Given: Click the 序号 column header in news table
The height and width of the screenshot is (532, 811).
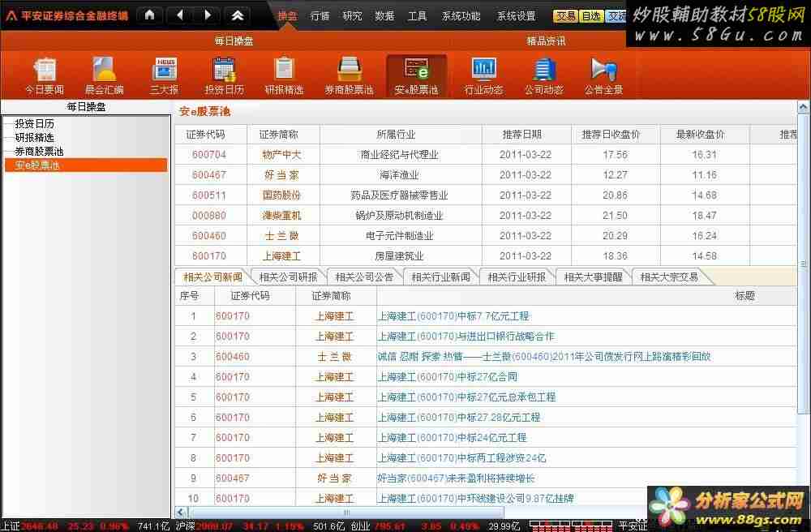Looking at the screenshot, I should click(x=189, y=296).
